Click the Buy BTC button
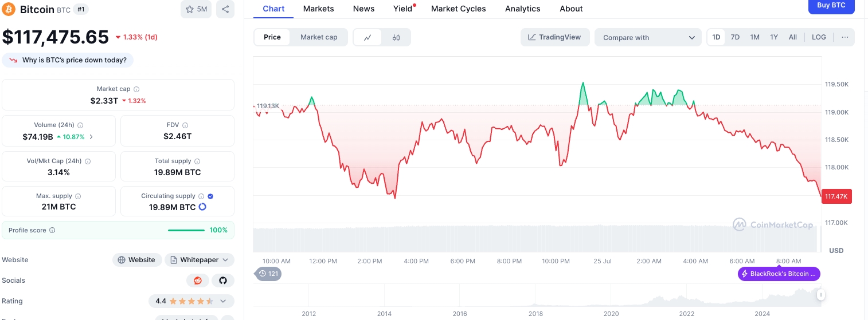This screenshot has width=868, height=320. point(831,6)
